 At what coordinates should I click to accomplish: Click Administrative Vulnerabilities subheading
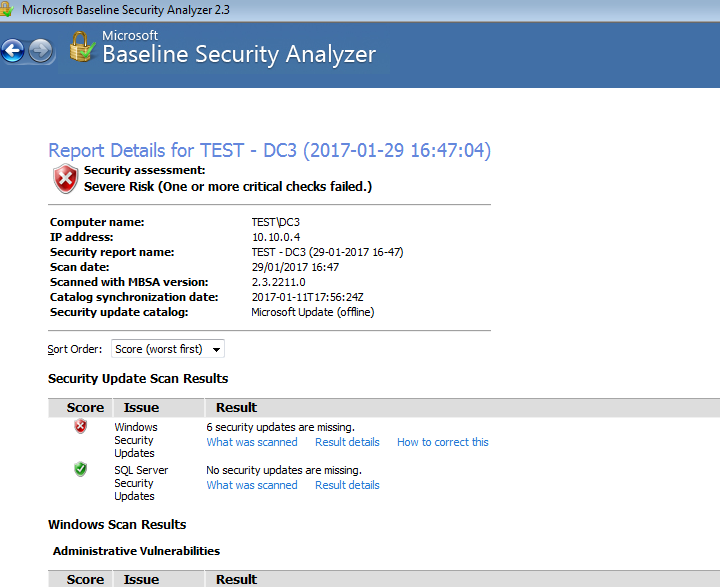[136, 551]
